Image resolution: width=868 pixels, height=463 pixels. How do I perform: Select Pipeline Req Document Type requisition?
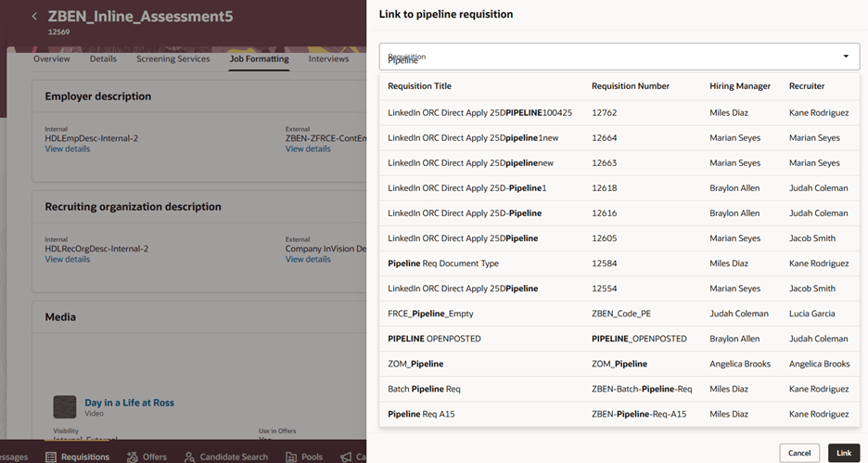click(x=619, y=264)
